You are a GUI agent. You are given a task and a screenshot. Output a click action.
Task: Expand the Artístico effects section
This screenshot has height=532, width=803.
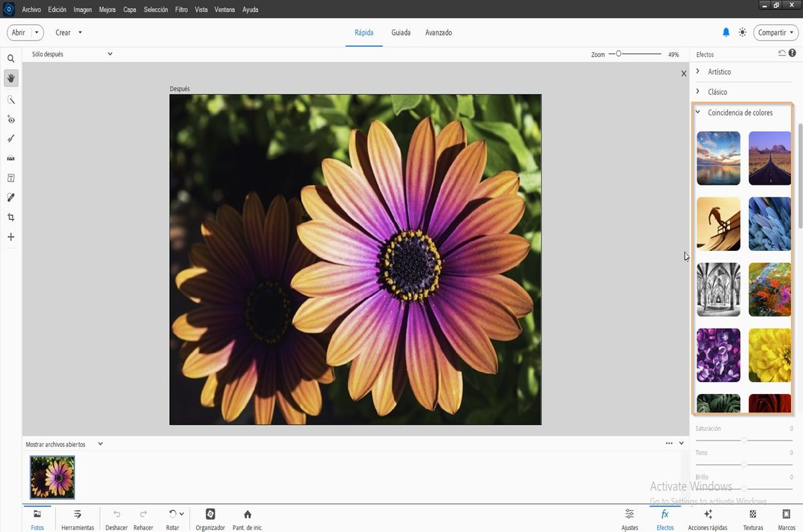point(719,72)
